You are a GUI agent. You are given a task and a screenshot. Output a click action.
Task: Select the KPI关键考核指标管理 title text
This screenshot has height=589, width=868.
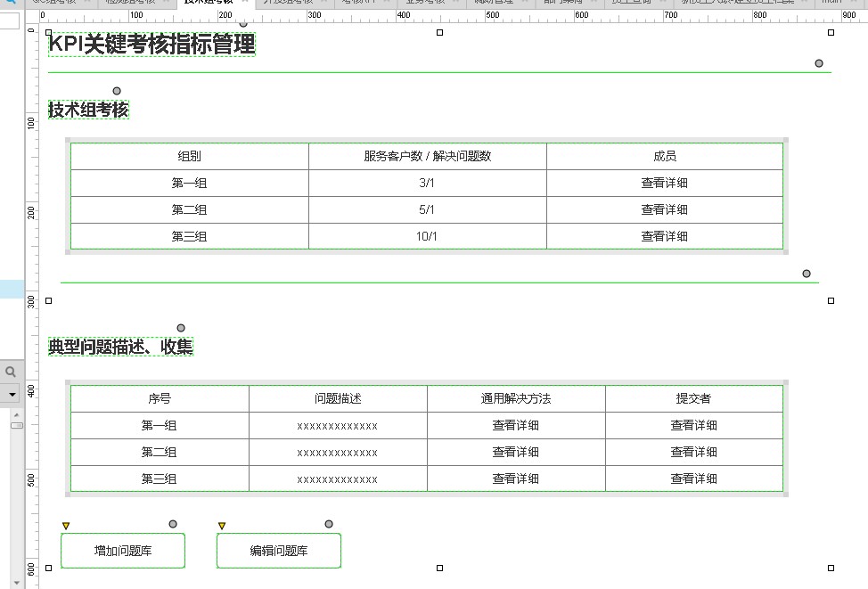[x=151, y=45]
